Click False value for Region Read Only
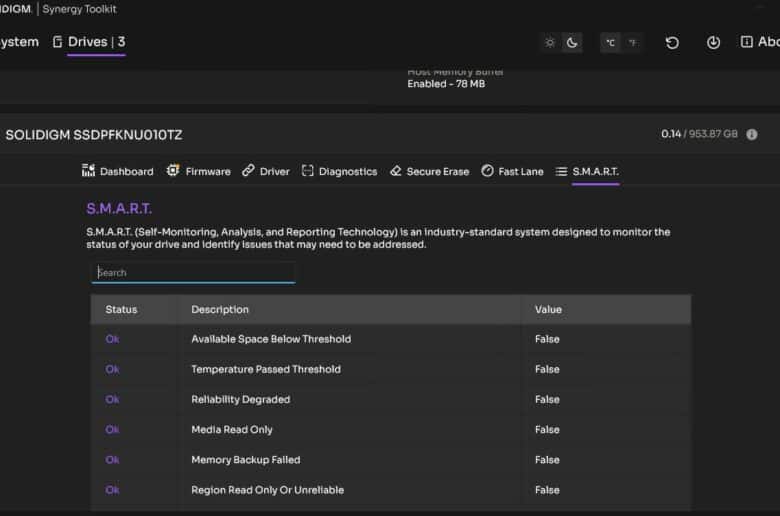 [x=547, y=490]
